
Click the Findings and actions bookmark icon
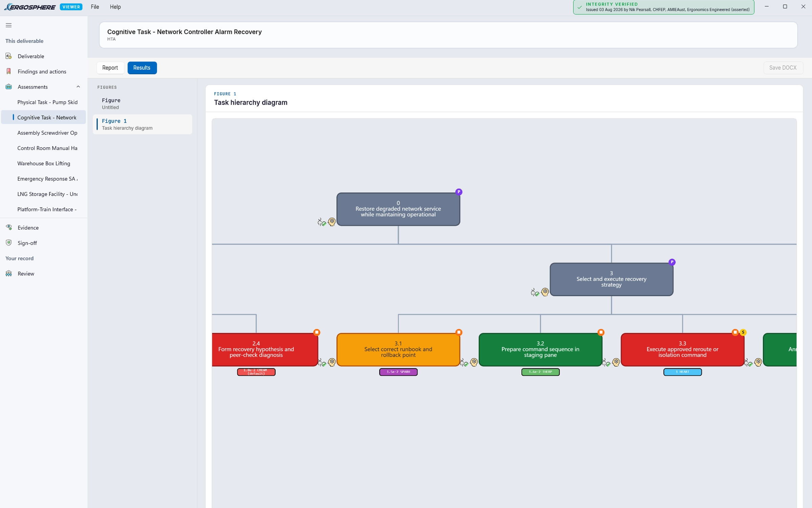tap(9, 71)
